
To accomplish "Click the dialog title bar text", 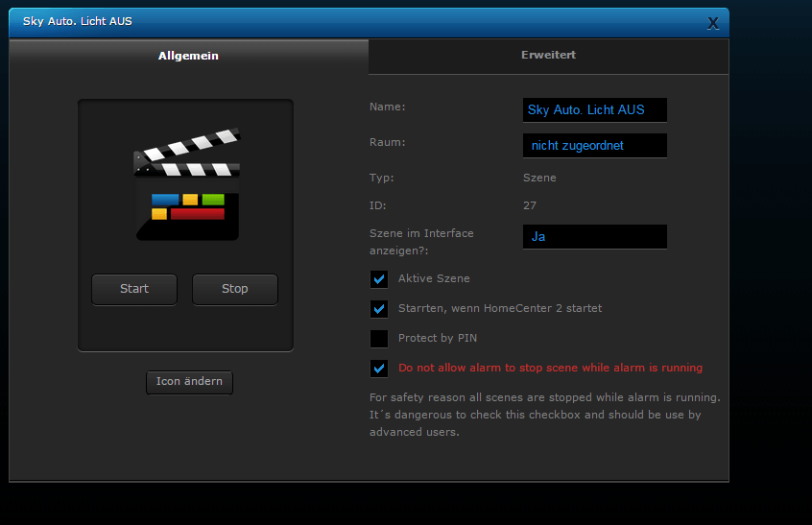I will [78, 21].
